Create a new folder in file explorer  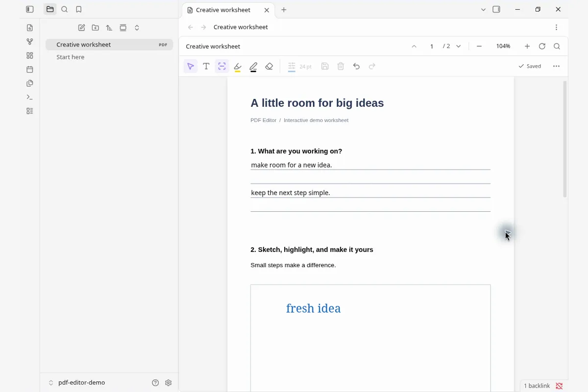pos(96,28)
